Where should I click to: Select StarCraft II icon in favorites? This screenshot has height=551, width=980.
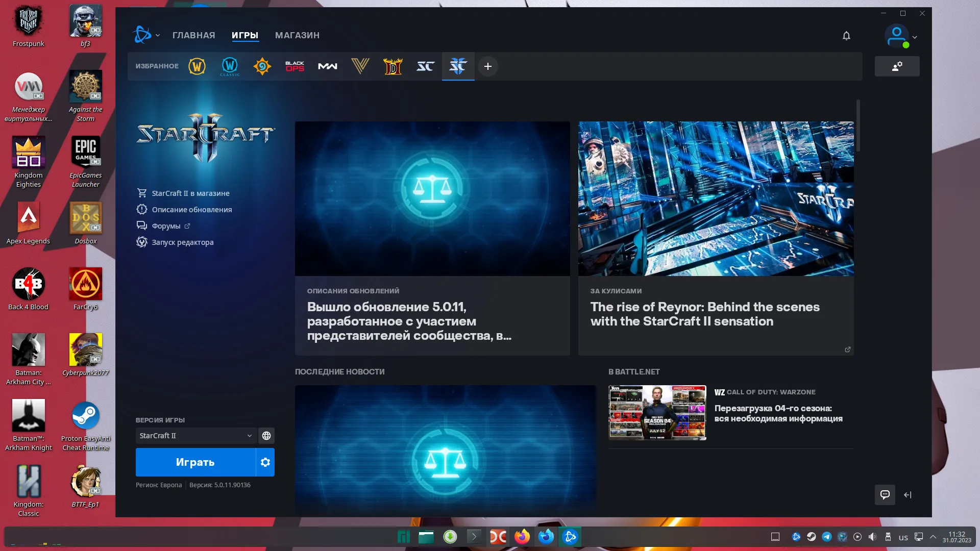458,66
